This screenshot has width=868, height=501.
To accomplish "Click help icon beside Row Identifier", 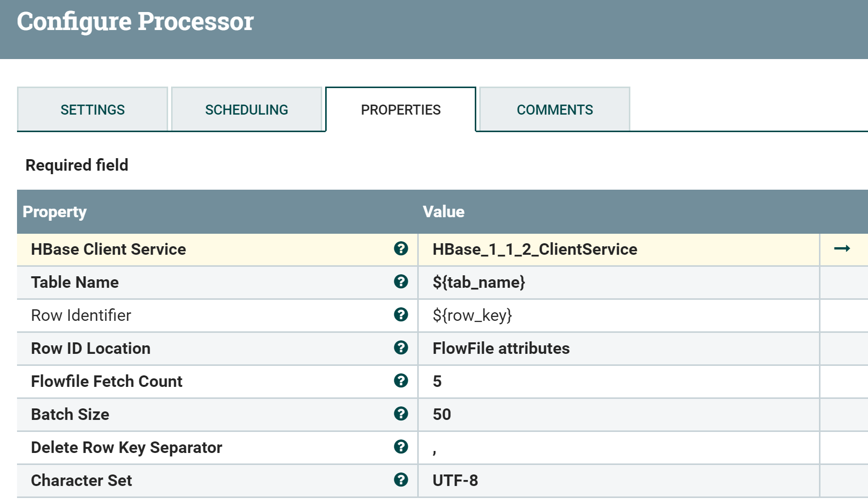I will (401, 315).
